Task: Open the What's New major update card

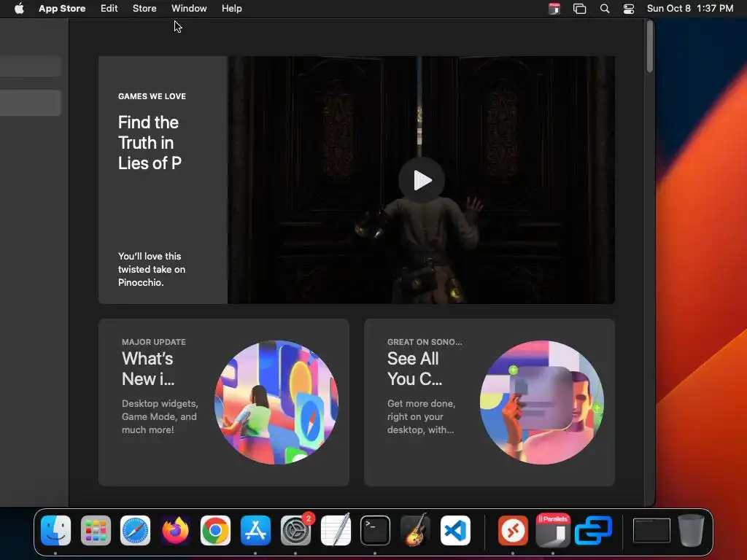Action: (x=223, y=402)
